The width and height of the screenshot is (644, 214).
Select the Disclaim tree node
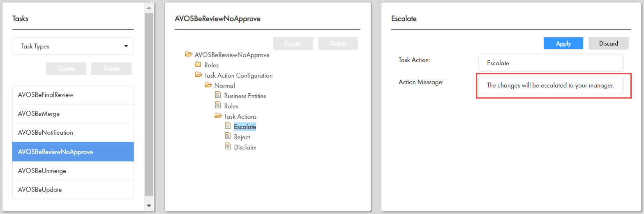(x=245, y=147)
